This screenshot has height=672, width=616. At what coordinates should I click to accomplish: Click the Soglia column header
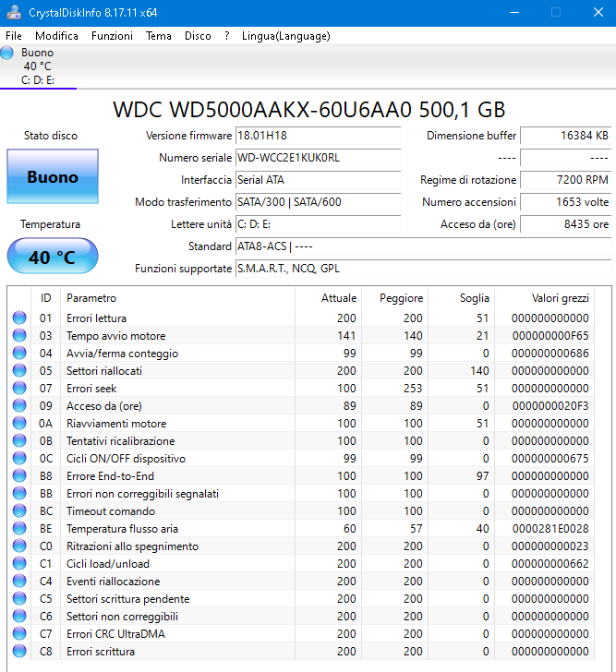[461, 298]
